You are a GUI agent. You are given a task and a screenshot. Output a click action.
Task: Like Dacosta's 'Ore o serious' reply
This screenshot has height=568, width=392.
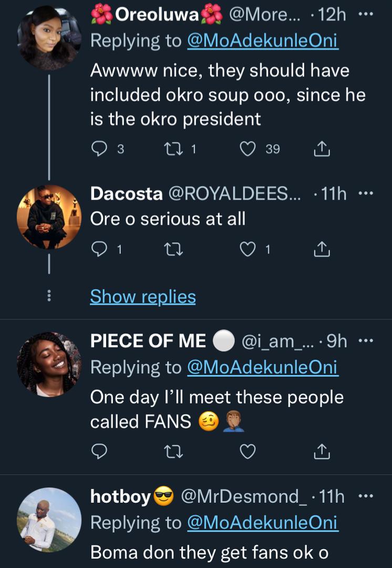[247, 250]
